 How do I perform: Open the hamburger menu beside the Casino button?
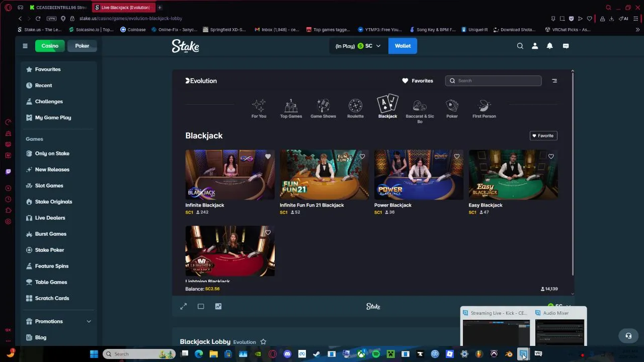tap(25, 46)
